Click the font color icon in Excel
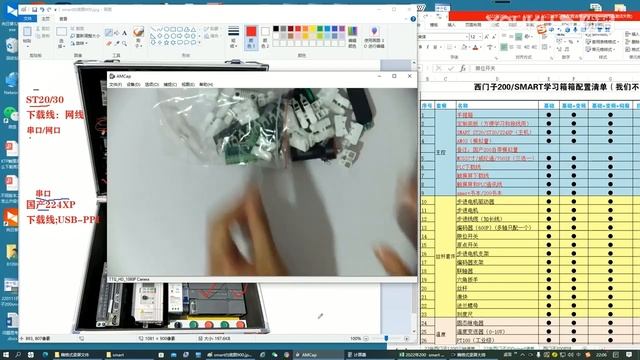The height and width of the screenshot is (360, 640). click(x=475, y=47)
